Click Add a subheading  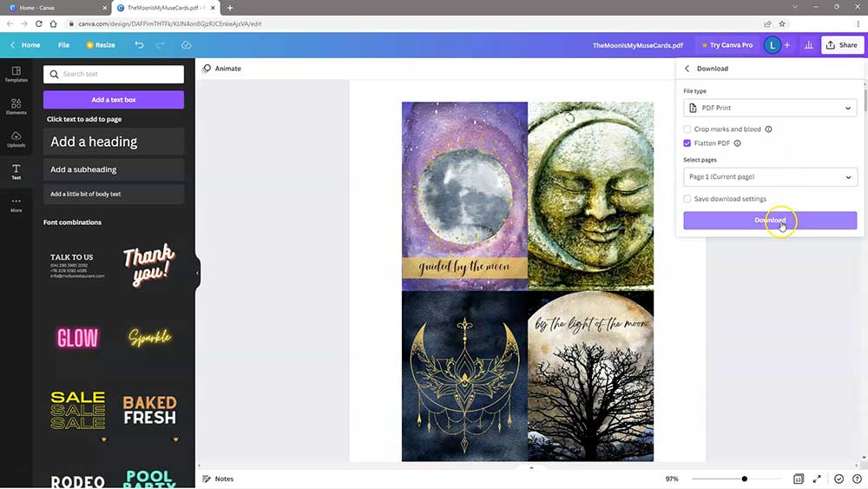point(114,169)
